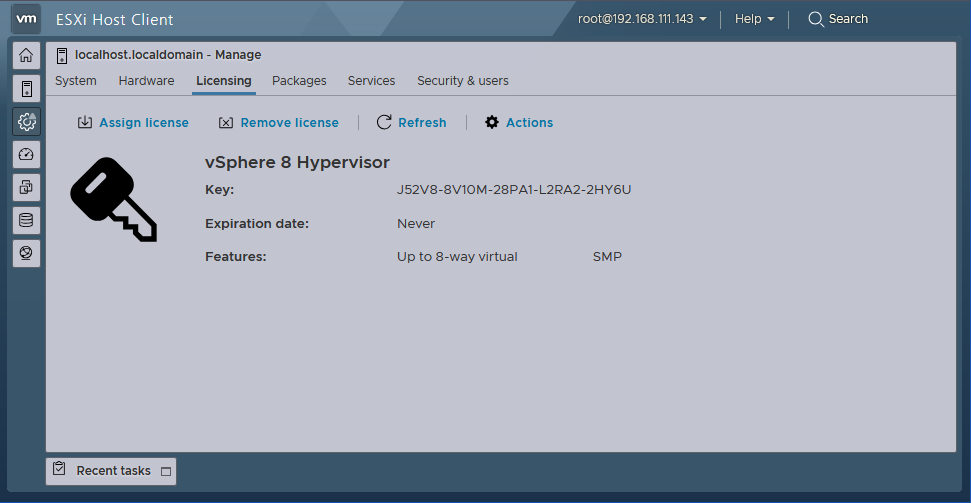Screen dimensions: 971x503
Task: Switch to the Packages tab
Action: pos(299,81)
